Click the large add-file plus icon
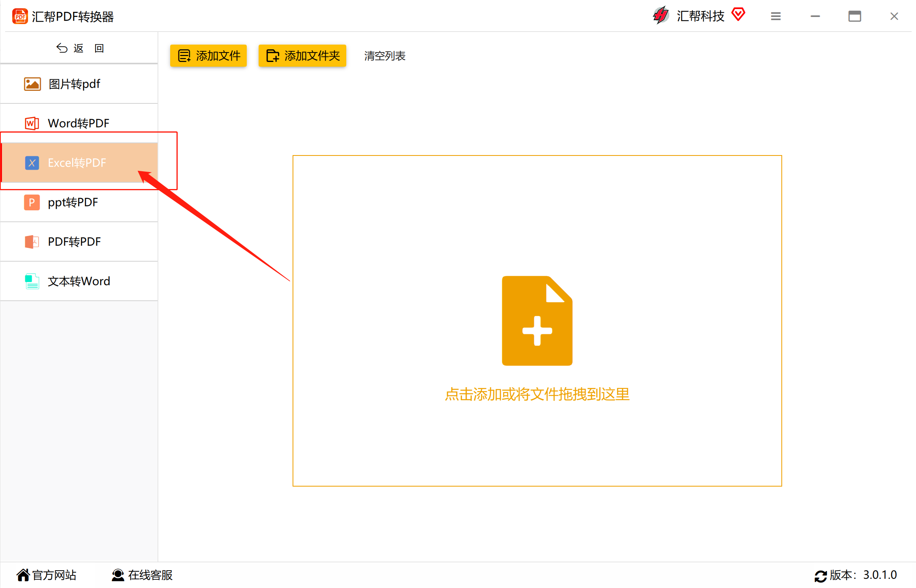 pyautogui.click(x=537, y=320)
